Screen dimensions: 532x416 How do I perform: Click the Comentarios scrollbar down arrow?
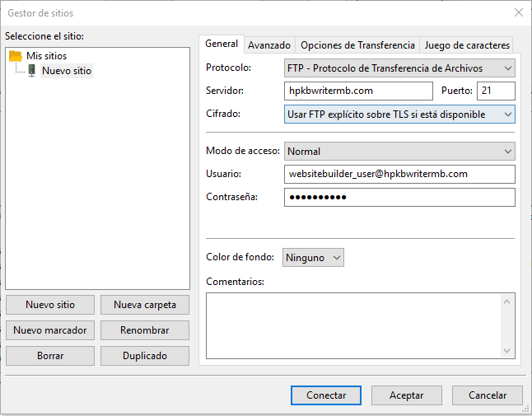507,351
